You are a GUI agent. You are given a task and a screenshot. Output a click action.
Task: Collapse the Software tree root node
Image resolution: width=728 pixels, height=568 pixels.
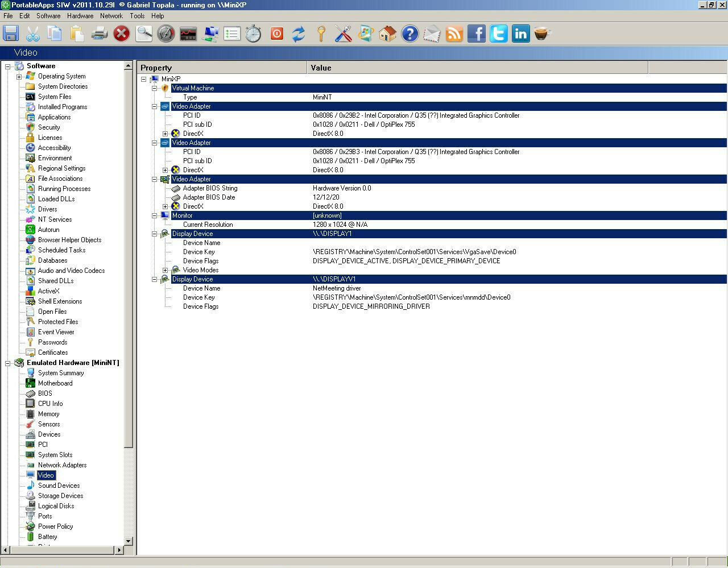click(8, 66)
